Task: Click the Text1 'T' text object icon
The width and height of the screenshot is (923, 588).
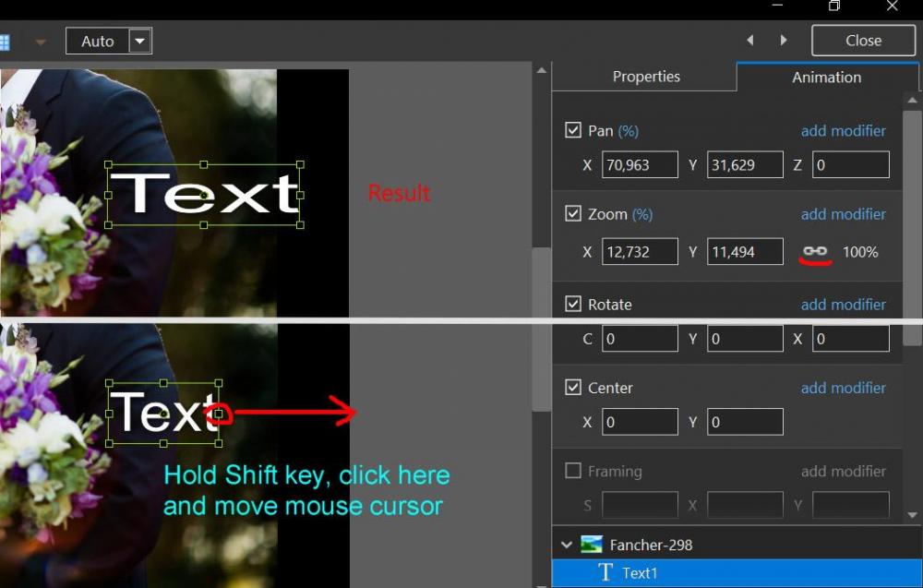Action: coord(605,572)
